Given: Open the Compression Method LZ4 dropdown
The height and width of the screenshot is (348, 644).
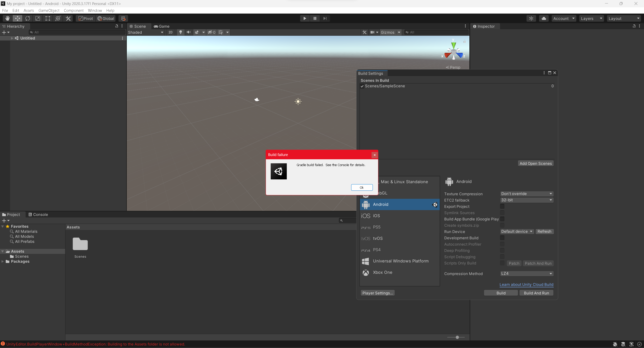Looking at the screenshot, I should [x=527, y=274].
